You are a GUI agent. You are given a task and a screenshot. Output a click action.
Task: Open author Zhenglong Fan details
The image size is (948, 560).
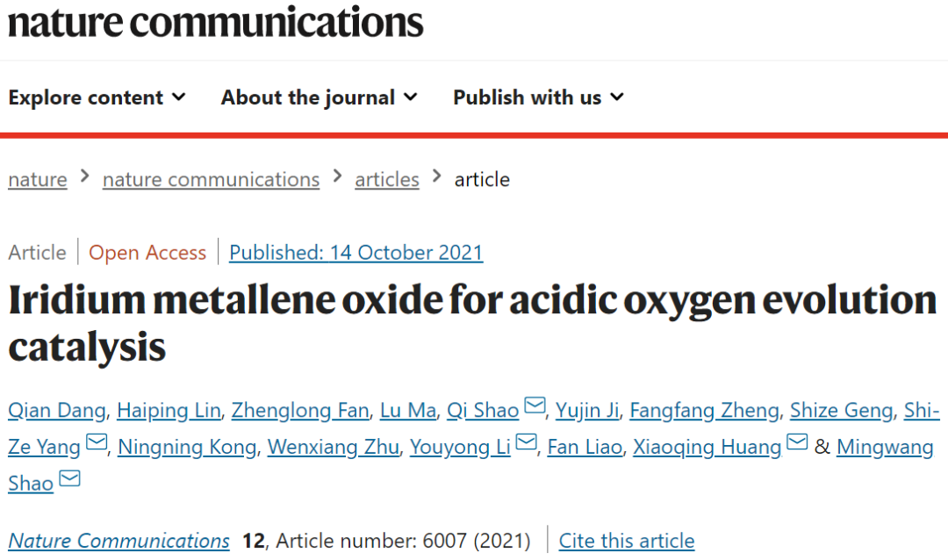click(x=300, y=411)
